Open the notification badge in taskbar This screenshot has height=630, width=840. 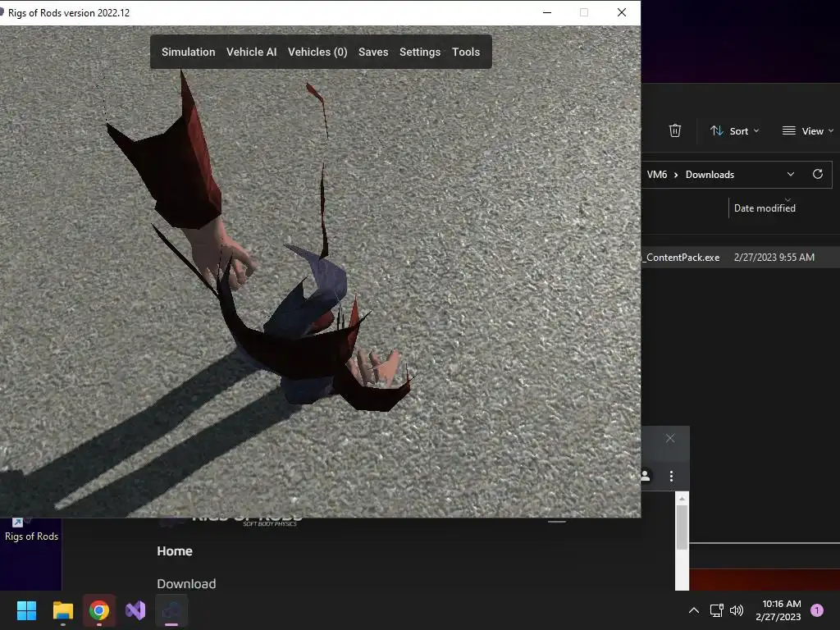click(x=817, y=610)
